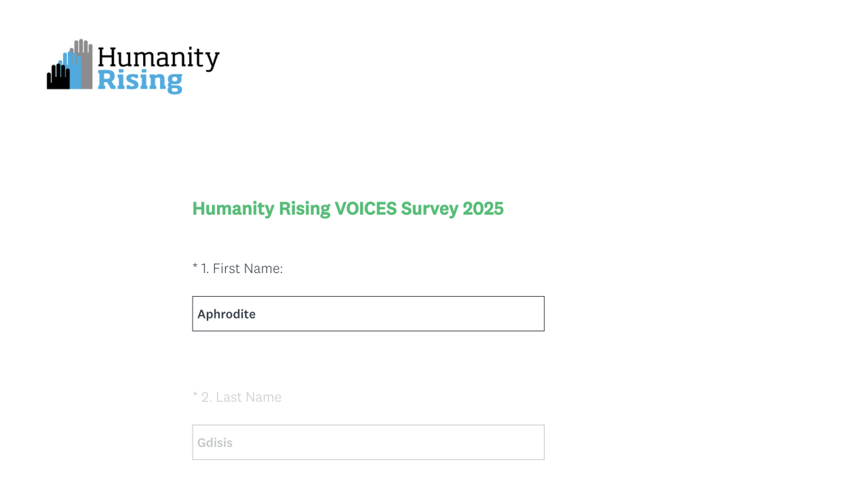Click the required asterisk before Last Name
Screen dimensions: 868x479
tap(195, 396)
